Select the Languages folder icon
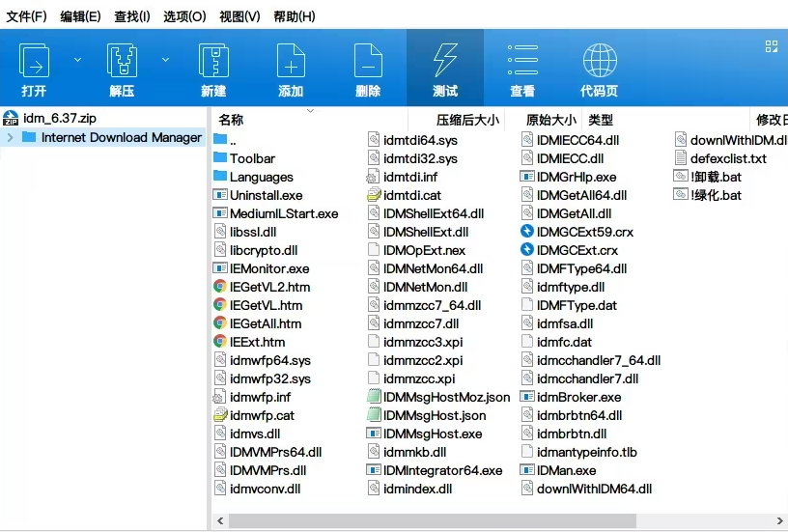The width and height of the screenshot is (788, 532). pyautogui.click(x=220, y=176)
